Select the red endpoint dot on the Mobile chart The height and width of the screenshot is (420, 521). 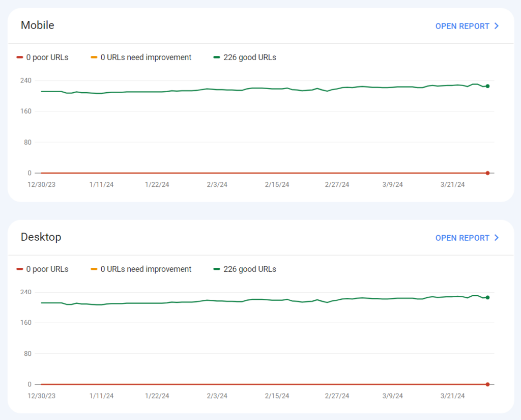(x=487, y=173)
